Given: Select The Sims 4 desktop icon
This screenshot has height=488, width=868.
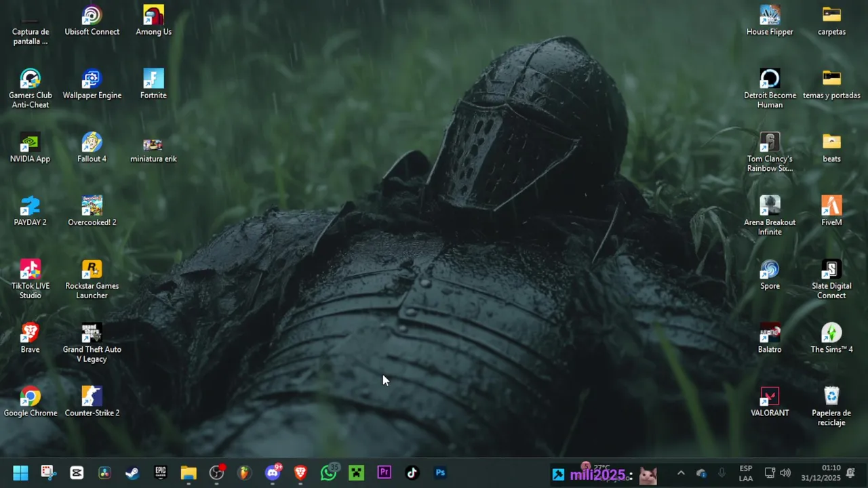Looking at the screenshot, I should point(831,338).
